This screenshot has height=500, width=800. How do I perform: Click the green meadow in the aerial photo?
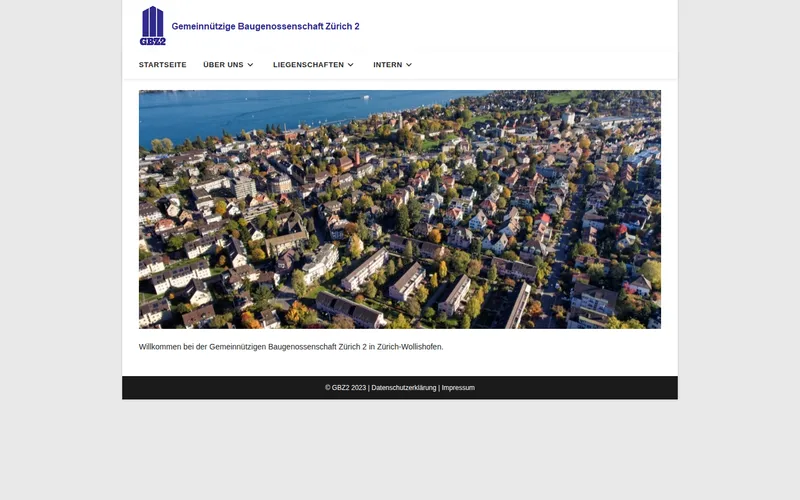click(x=564, y=97)
